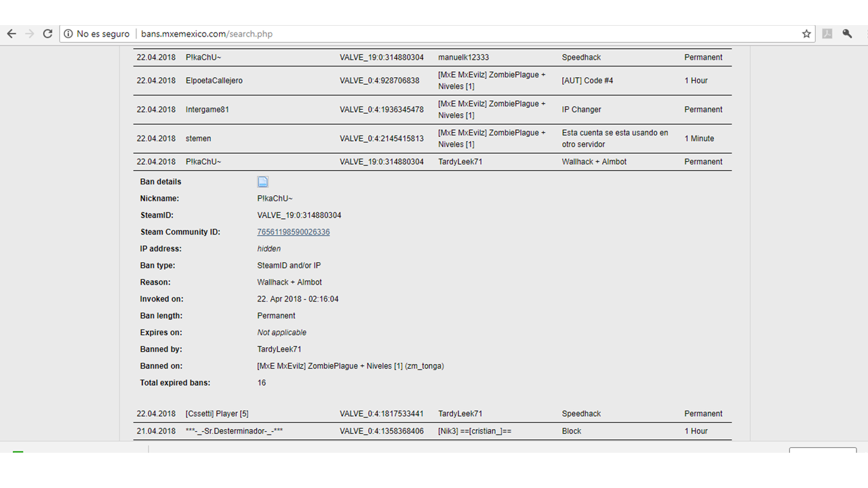Click the '1 Minute' ban length cell
The height and width of the screenshot is (488, 868).
699,139
